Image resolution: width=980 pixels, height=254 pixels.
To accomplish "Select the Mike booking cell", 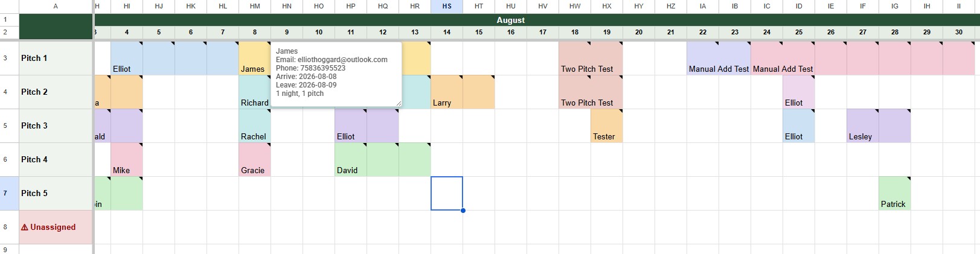I will click(x=127, y=159).
